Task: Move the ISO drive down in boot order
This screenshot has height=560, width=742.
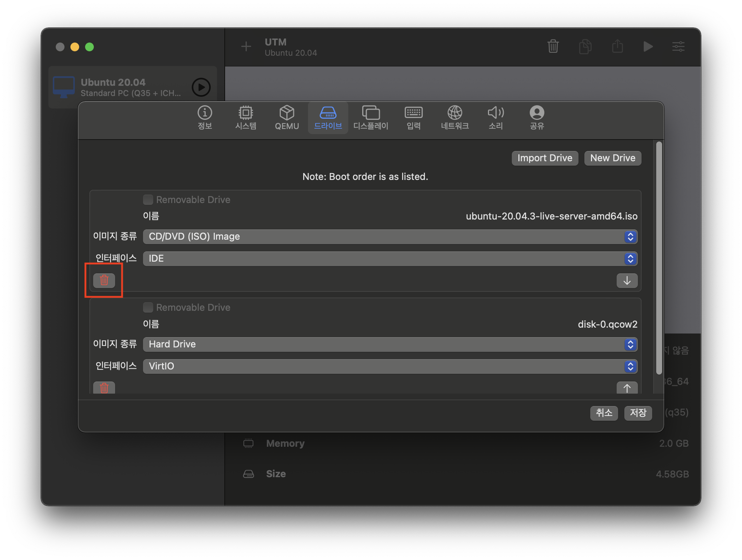Action: (627, 280)
